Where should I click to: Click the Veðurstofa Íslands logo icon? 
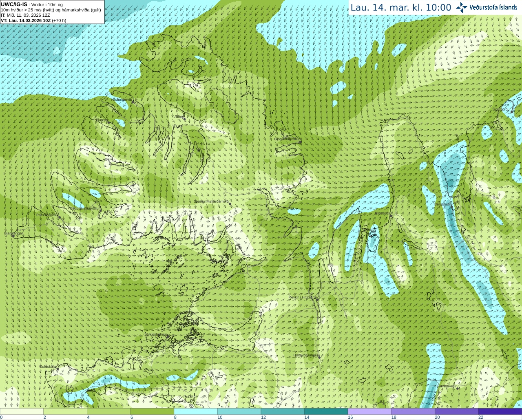pyautogui.click(x=461, y=7)
